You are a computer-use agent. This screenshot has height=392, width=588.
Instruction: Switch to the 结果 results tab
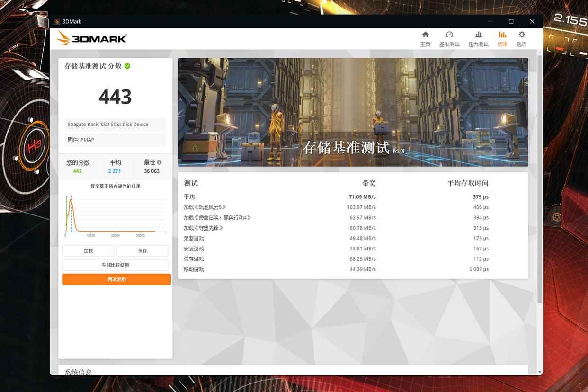[x=502, y=39]
